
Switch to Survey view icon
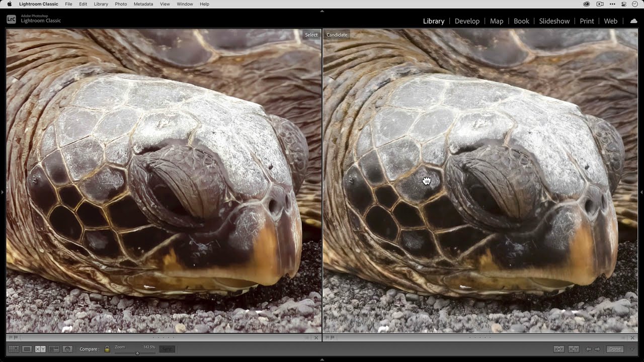(54, 349)
